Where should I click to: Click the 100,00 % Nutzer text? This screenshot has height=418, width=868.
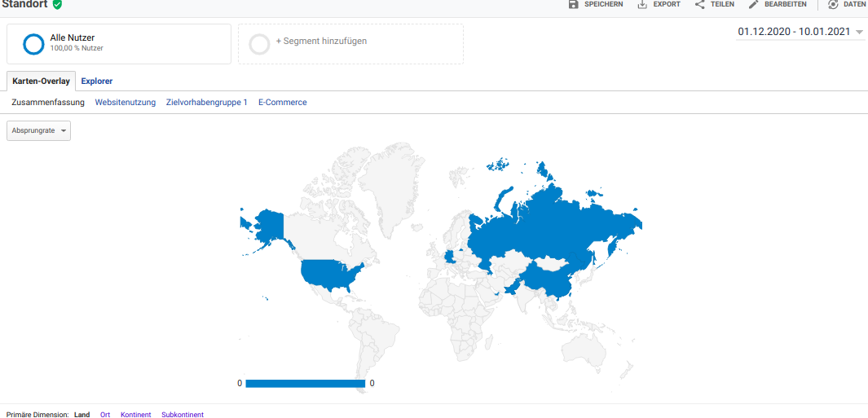click(77, 49)
